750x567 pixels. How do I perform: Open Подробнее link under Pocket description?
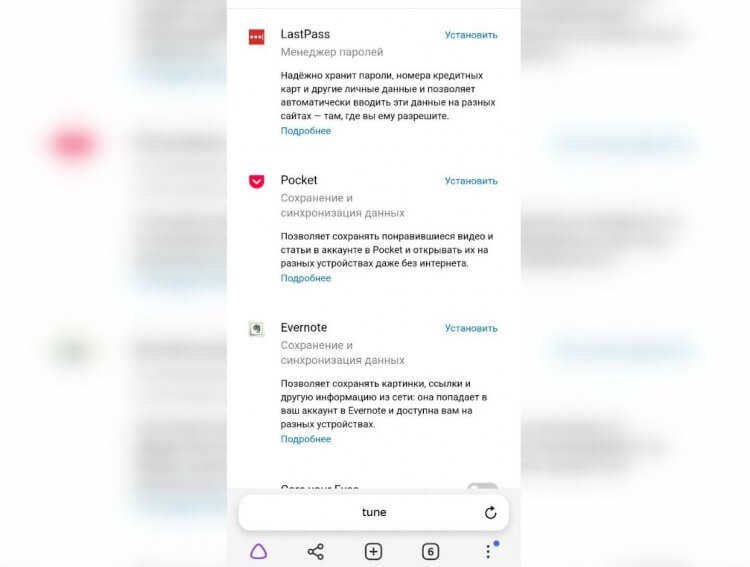(x=306, y=278)
